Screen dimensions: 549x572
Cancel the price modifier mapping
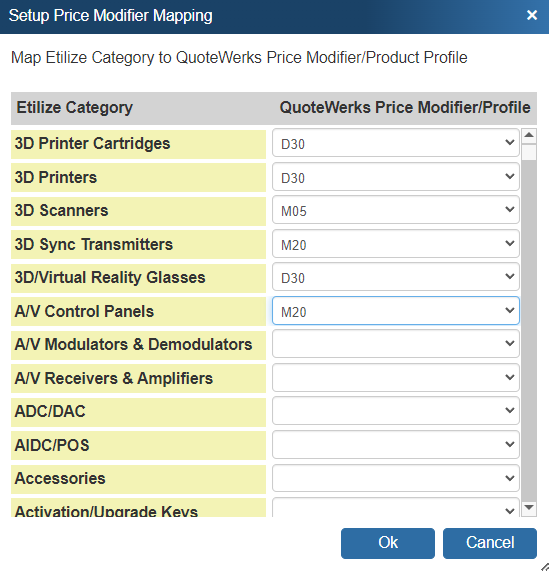pos(490,543)
